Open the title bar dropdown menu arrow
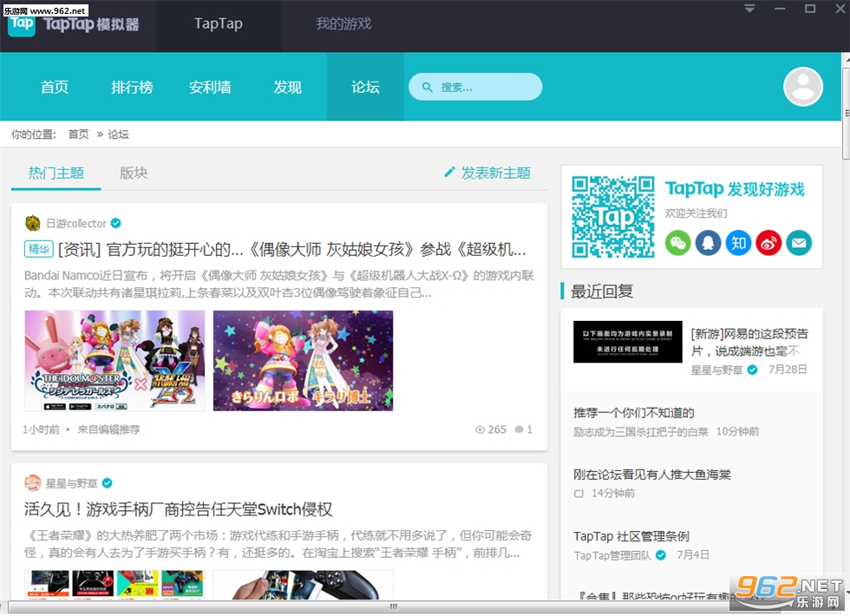Viewport: 850px width, 616px height. pos(749,10)
